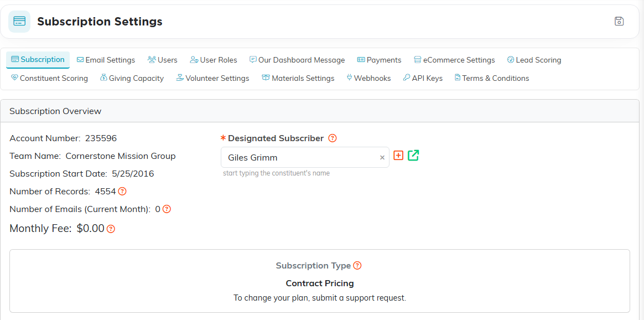Open the Constituent Scoring tab

tap(49, 78)
